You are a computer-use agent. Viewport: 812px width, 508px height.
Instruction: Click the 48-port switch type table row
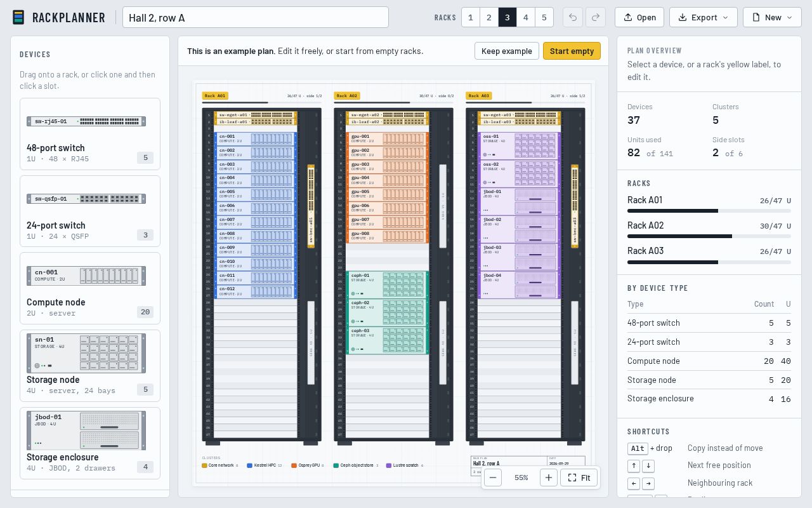pyautogui.click(x=709, y=323)
